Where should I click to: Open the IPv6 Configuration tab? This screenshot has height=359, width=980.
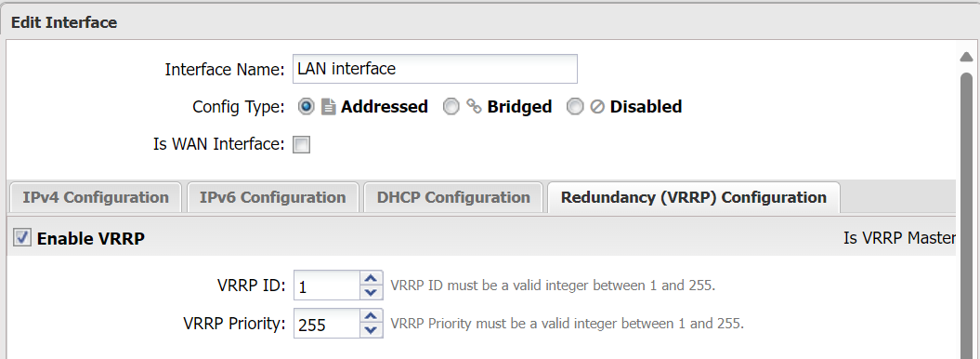pyautogui.click(x=272, y=198)
